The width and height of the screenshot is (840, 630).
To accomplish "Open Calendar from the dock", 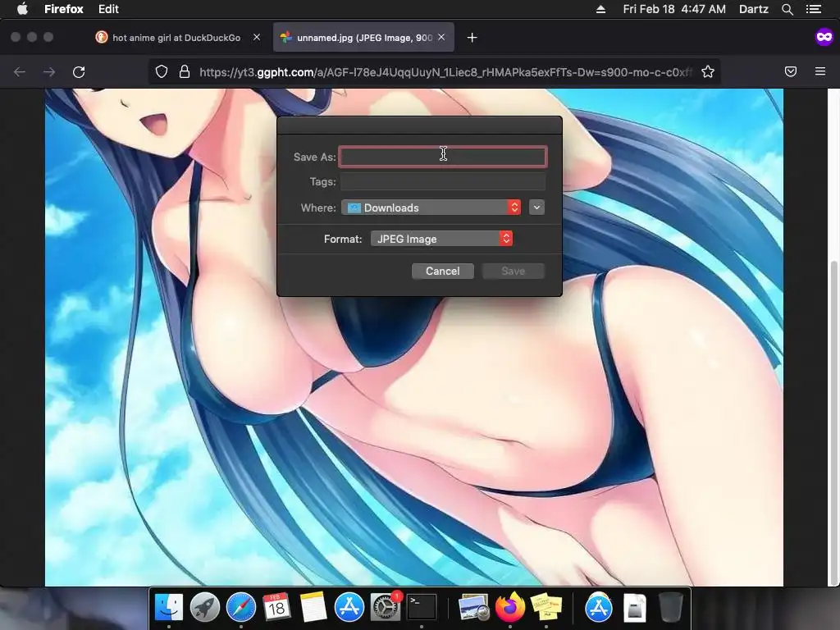I will [x=277, y=608].
